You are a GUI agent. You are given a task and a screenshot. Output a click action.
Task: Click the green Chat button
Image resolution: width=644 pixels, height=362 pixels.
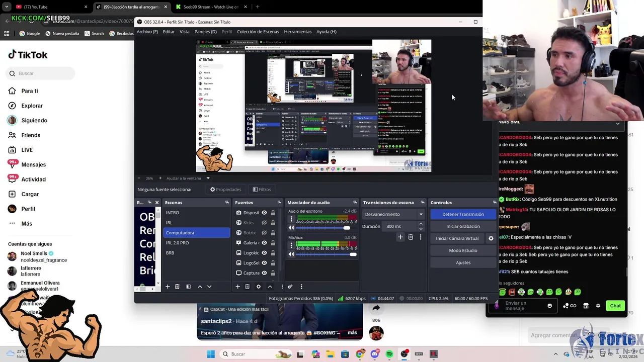[x=615, y=306]
